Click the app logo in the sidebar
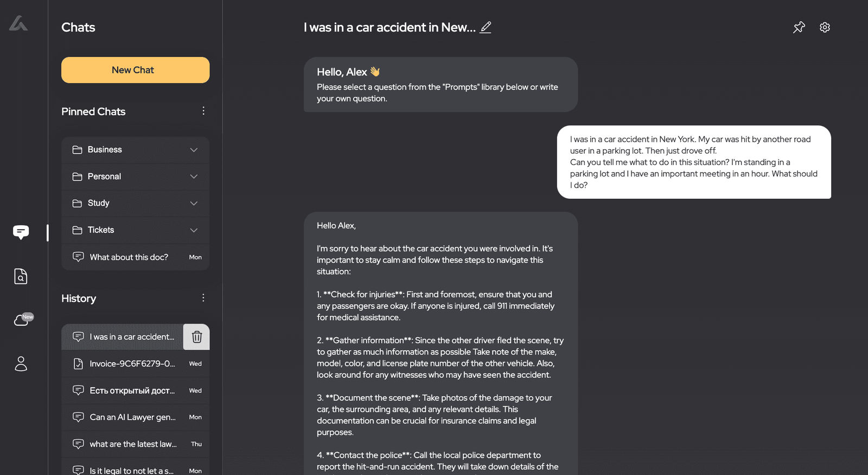The width and height of the screenshot is (868, 475). click(18, 23)
